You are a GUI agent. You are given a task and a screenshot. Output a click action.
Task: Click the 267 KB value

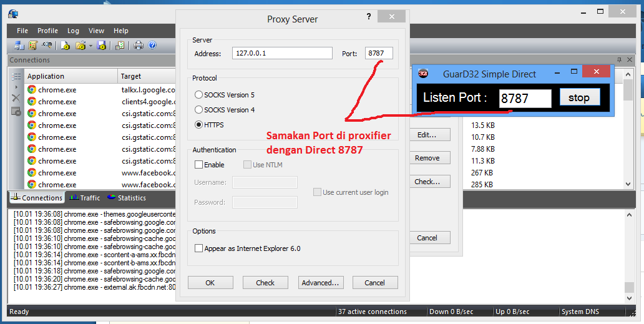click(482, 173)
